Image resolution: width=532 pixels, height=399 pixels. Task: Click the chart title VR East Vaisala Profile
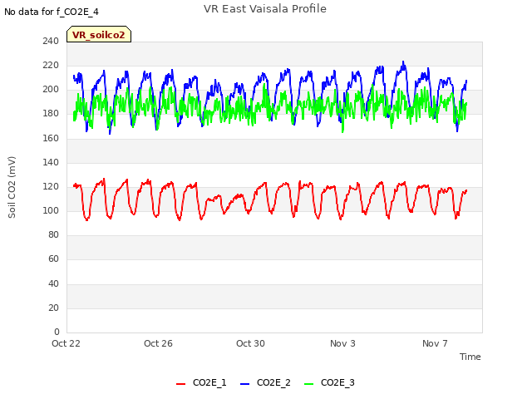(265, 9)
